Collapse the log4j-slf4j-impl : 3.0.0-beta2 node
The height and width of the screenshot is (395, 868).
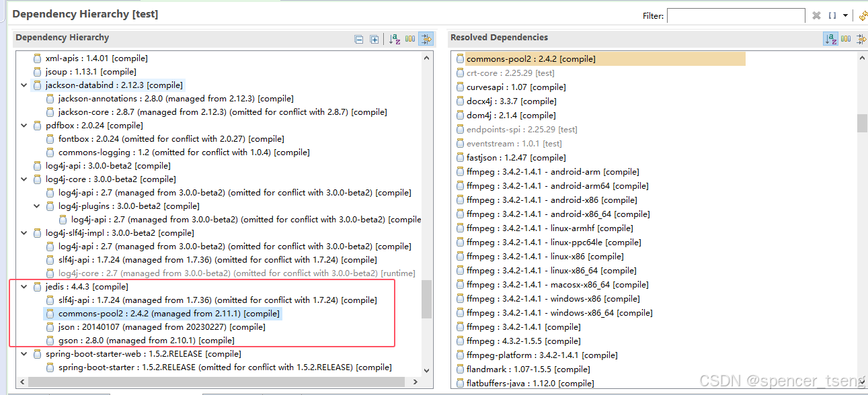pos(25,233)
